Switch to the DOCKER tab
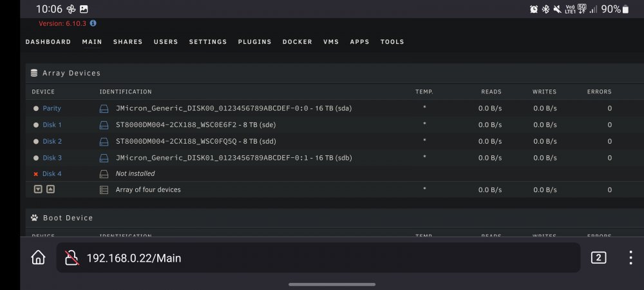644x290 pixels. point(298,42)
